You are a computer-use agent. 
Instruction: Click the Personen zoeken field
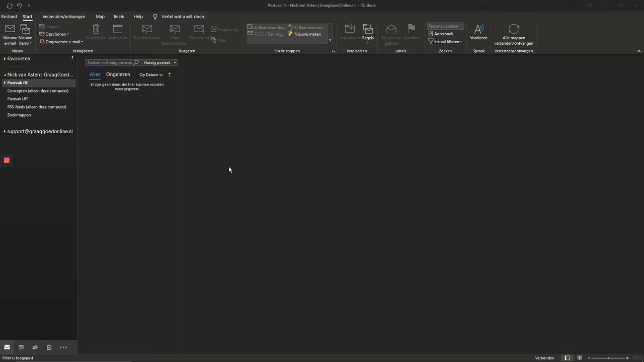pos(445,26)
